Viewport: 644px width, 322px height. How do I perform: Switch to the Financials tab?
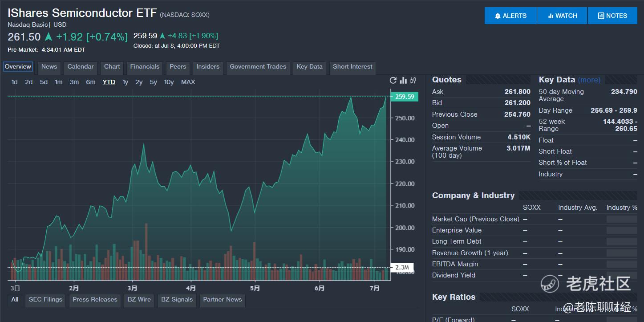click(x=145, y=67)
